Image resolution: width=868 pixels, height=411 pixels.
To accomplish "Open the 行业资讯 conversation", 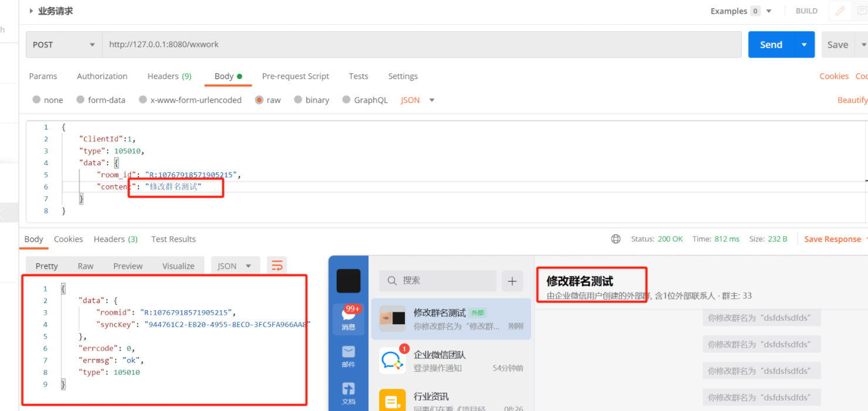I will [x=451, y=398].
